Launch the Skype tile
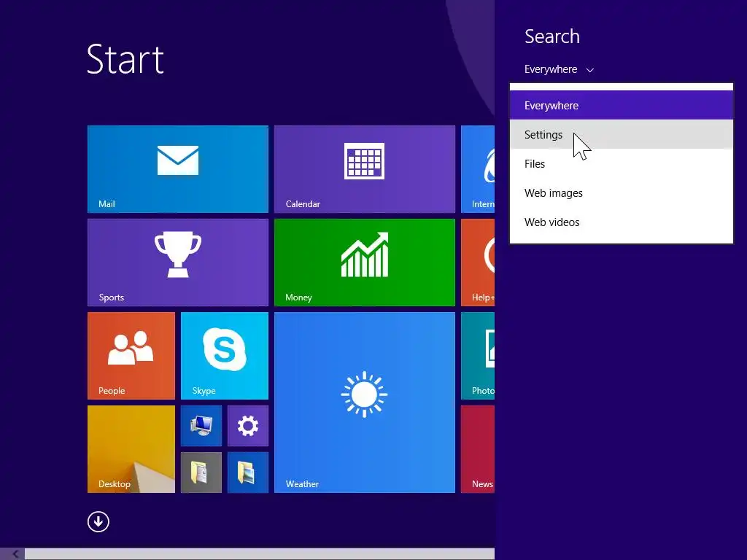747x560 pixels. pos(225,356)
